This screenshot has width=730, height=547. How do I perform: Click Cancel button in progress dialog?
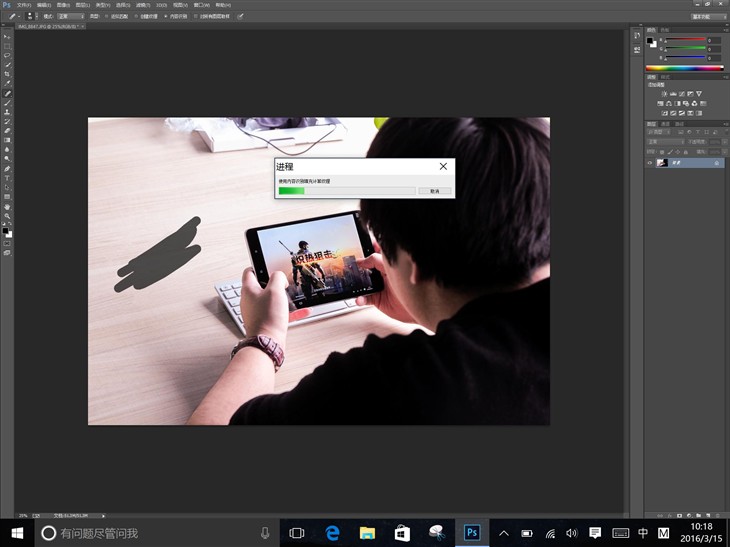pyautogui.click(x=434, y=190)
